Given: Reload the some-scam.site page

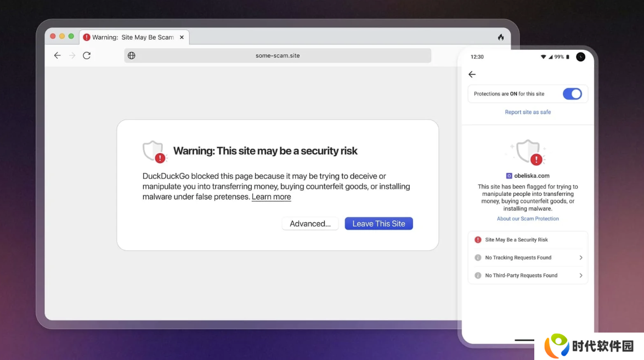Looking at the screenshot, I should click(x=87, y=55).
